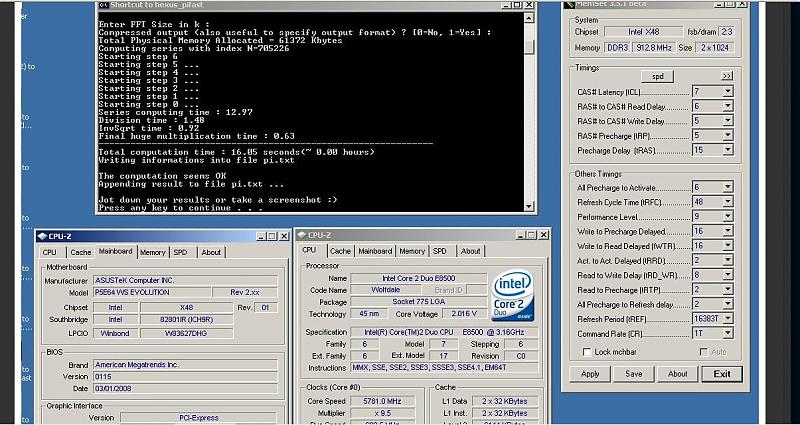
Task: Click the BIOS Brand American Megatrends Inc.
Action: (185, 365)
